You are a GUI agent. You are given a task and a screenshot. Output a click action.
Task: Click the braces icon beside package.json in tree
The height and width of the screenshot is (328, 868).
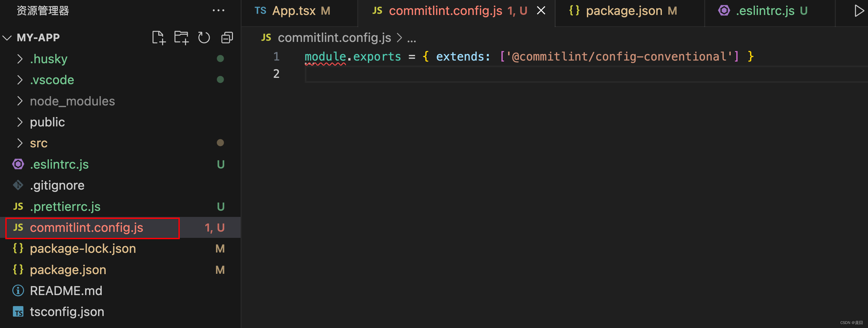point(18,270)
